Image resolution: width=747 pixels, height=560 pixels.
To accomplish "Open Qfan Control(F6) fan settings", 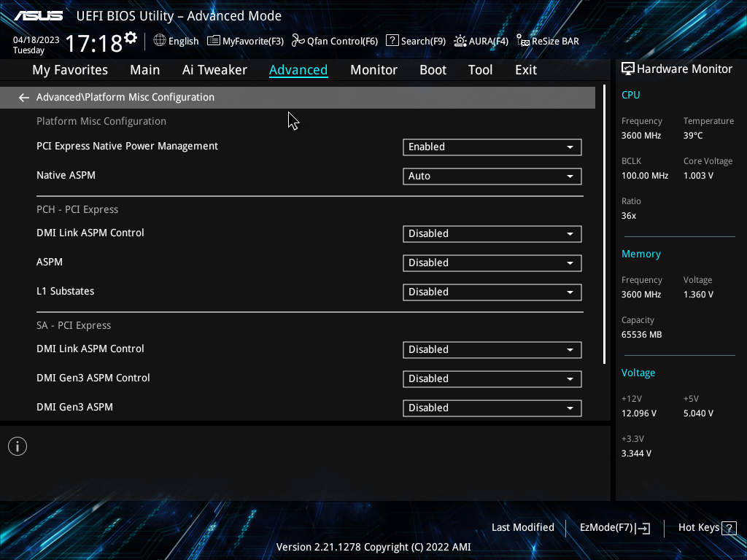I will (335, 41).
